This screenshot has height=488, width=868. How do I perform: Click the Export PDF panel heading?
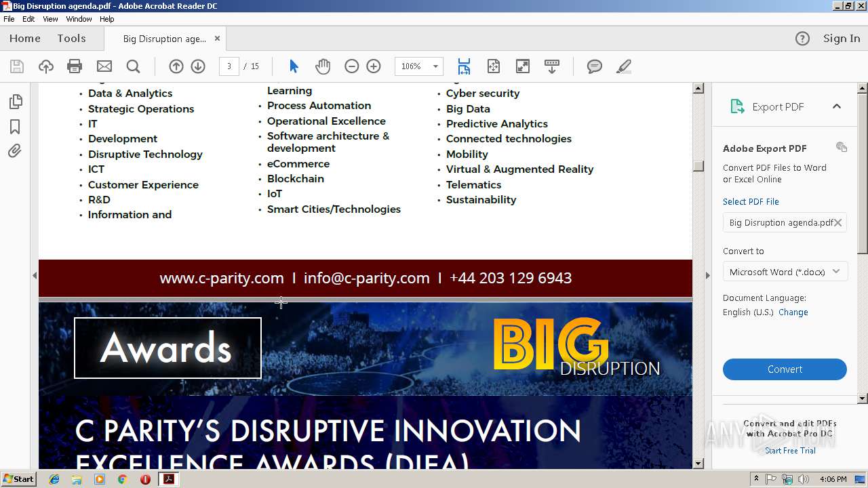click(778, 106)
